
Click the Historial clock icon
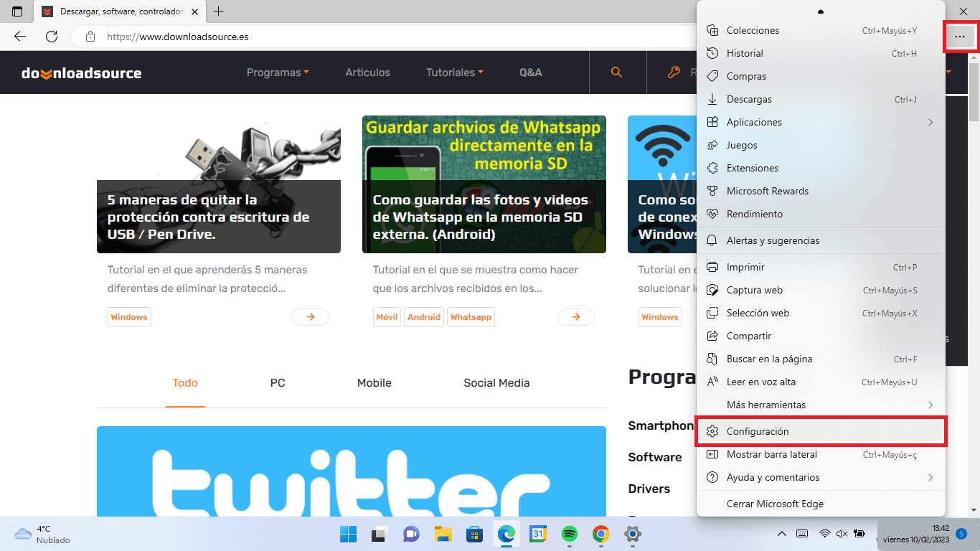coord(712,53)
